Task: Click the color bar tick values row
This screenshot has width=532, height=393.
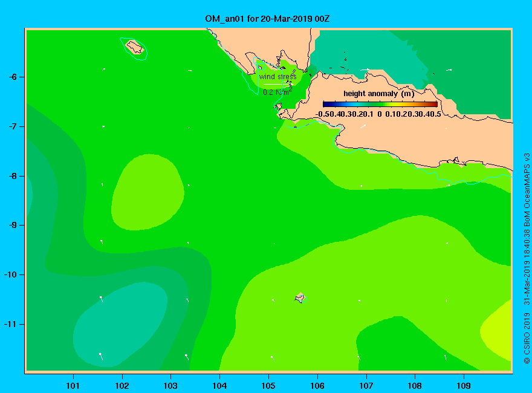Action: [x=378, y=114]
